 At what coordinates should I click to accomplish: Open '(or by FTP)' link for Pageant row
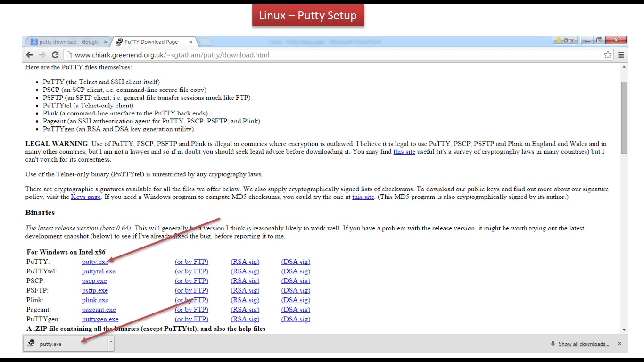point(191,310)
